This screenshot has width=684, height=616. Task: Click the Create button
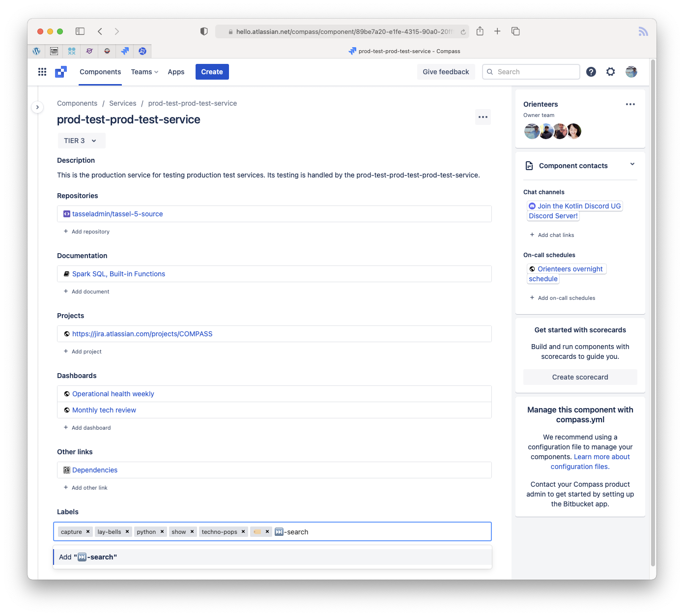tap(212, 72)
